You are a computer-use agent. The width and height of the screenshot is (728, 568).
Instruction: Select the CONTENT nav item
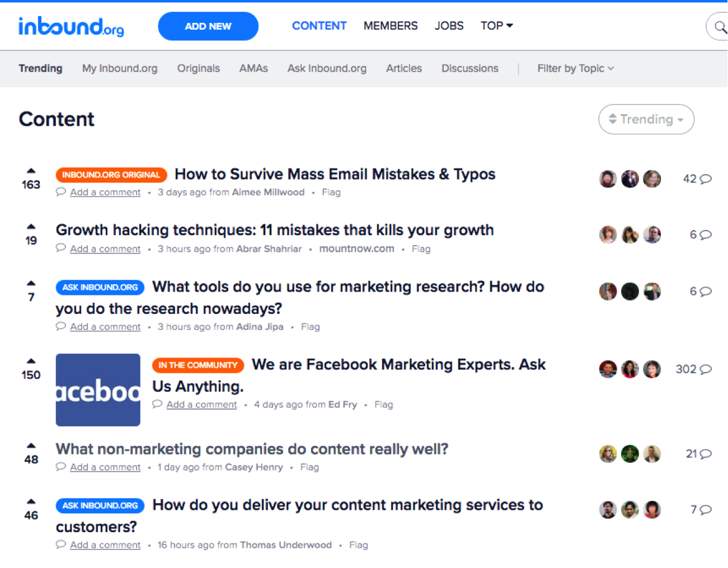[319, 26]
